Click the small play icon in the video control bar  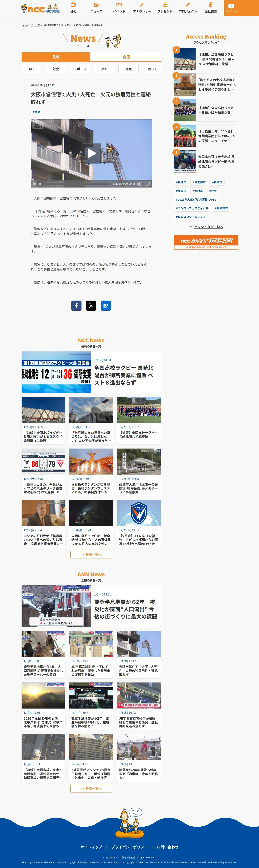click(34, 184)
